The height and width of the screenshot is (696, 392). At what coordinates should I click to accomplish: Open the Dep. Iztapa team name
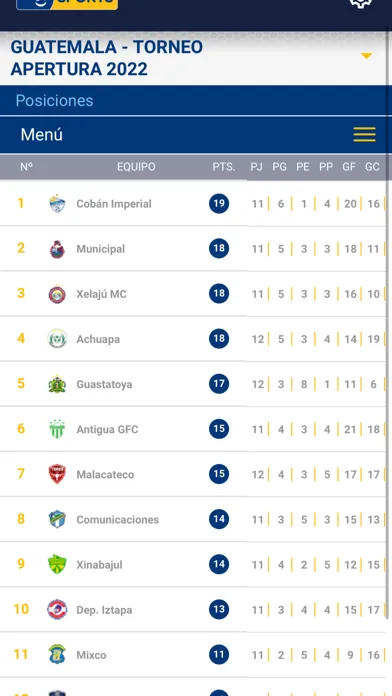coord(104,610)
